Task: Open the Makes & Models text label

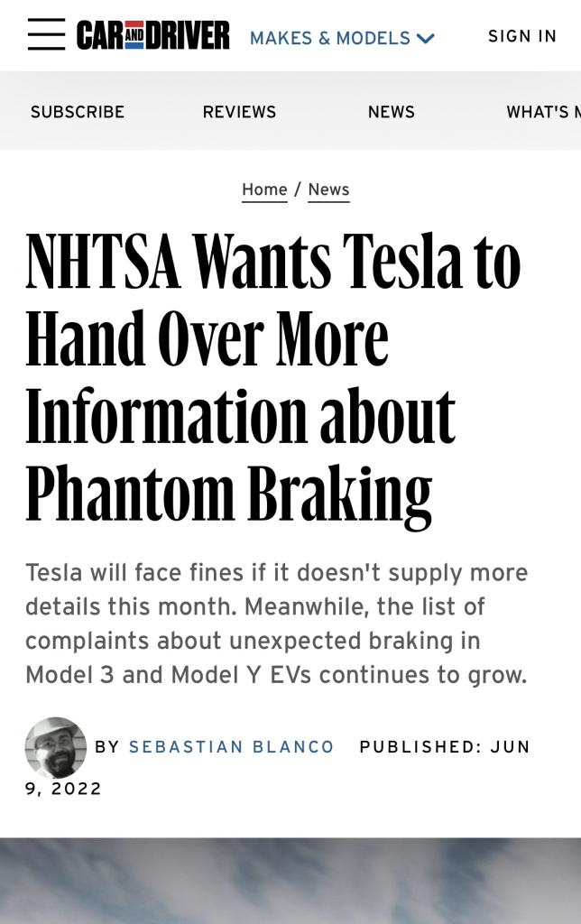Action: (x=330, y=38)
